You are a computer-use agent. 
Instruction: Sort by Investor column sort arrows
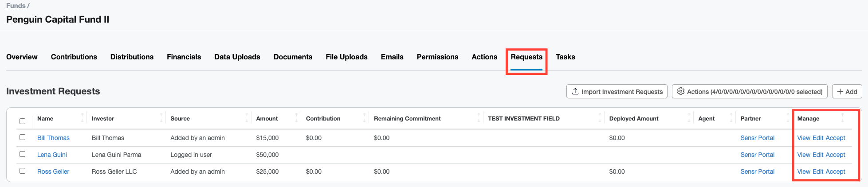click(161, 118)
